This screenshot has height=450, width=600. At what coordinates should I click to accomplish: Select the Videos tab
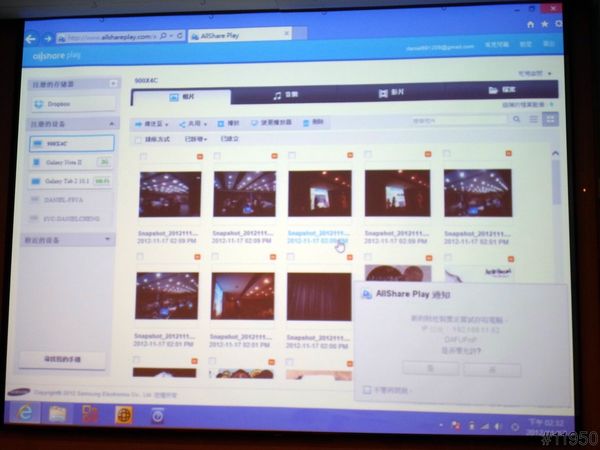pyautogui.click(x=391, y=93)
